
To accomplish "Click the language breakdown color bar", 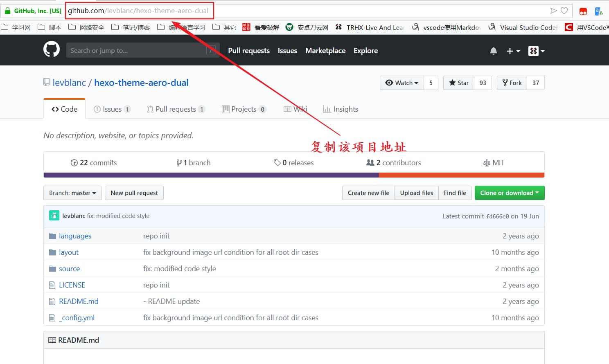I will click(x=294, y=175).
